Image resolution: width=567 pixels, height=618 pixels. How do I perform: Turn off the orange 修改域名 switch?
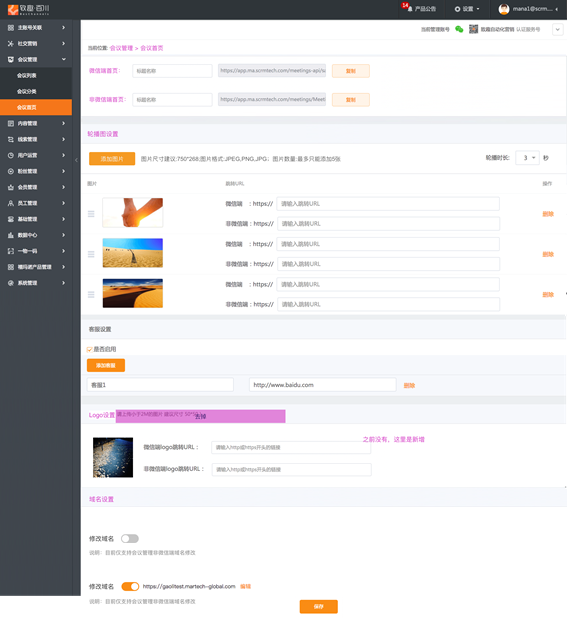[130, 586]
